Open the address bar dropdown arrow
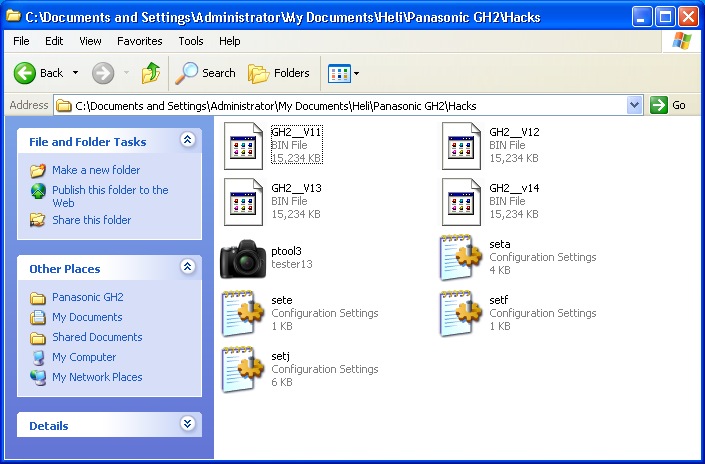 coord(634,105)
